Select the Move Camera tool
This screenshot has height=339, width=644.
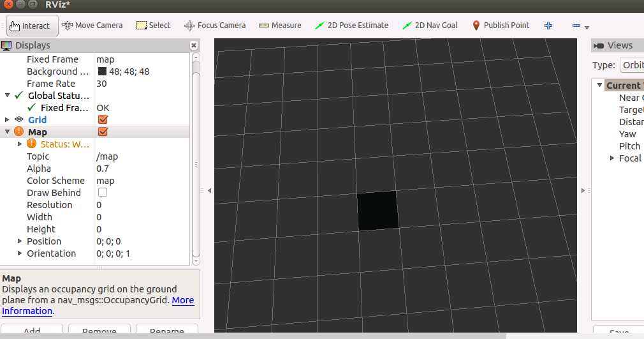point(92,26)
